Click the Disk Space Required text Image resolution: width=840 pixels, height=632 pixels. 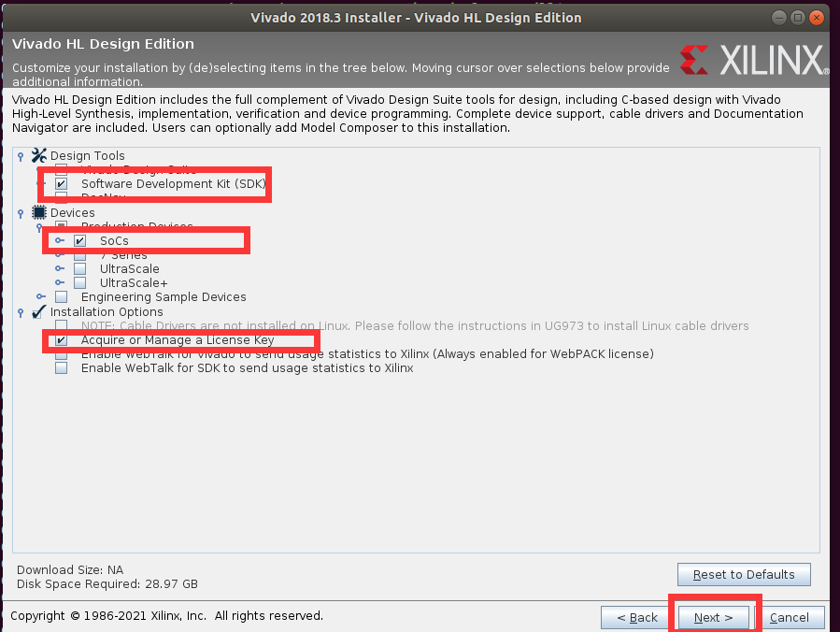point(107,583)
